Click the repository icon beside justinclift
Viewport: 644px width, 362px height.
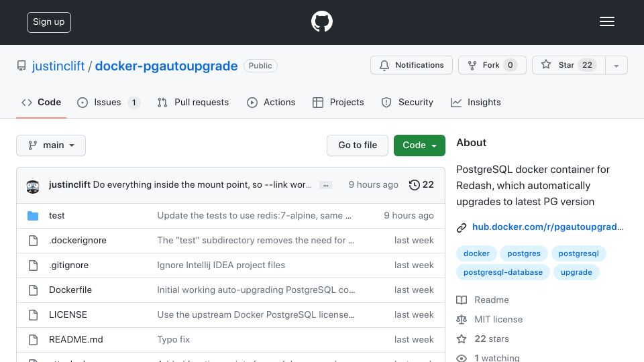21,66
